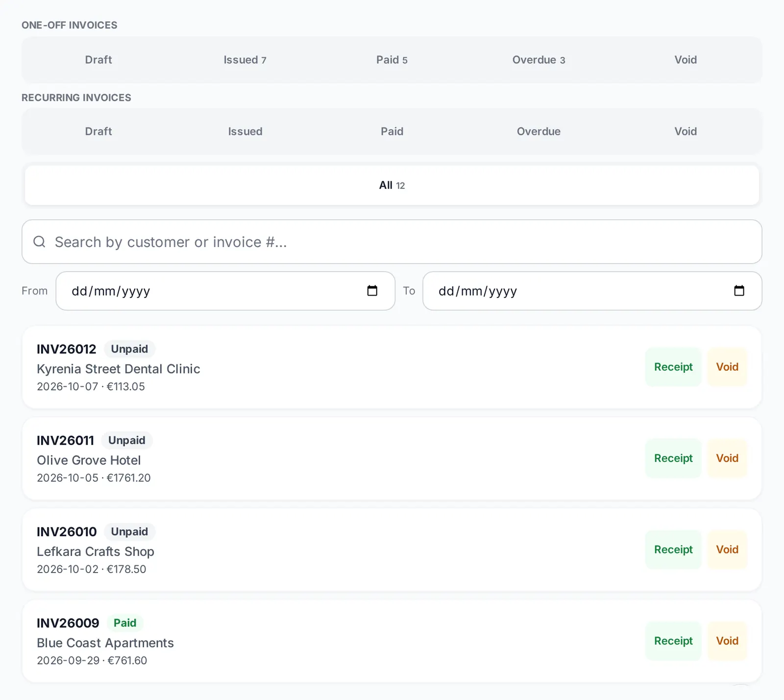Open the To date calendar picker icon
This screenshot has height=700, width=784.
tap(739, 291)
